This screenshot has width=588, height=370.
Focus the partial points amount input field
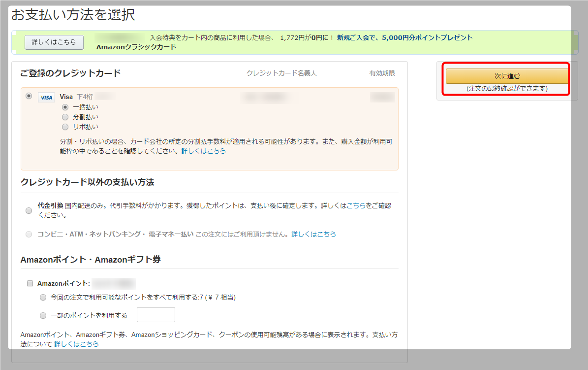156,315
